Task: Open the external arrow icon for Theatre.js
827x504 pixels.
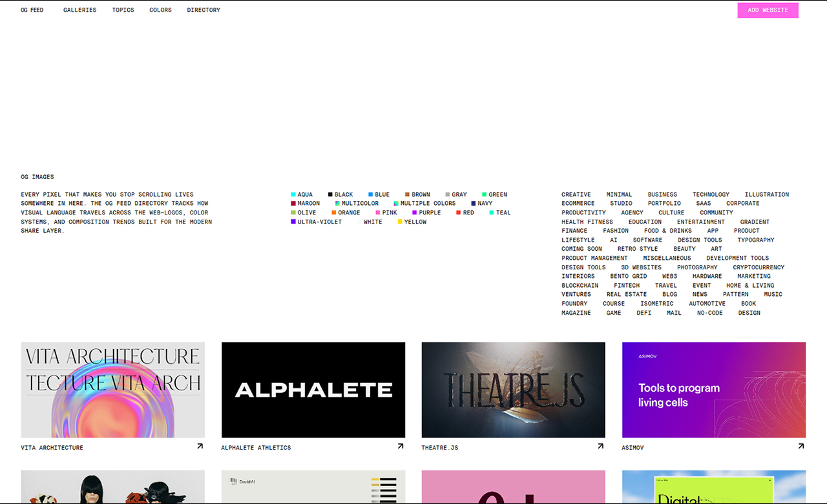Action: click(x=600, y=446)
